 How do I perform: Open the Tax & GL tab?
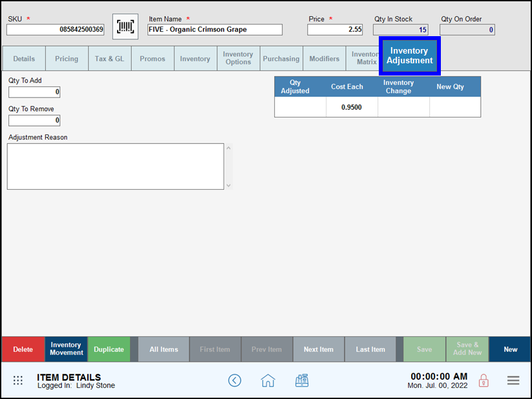coord(109,58)
